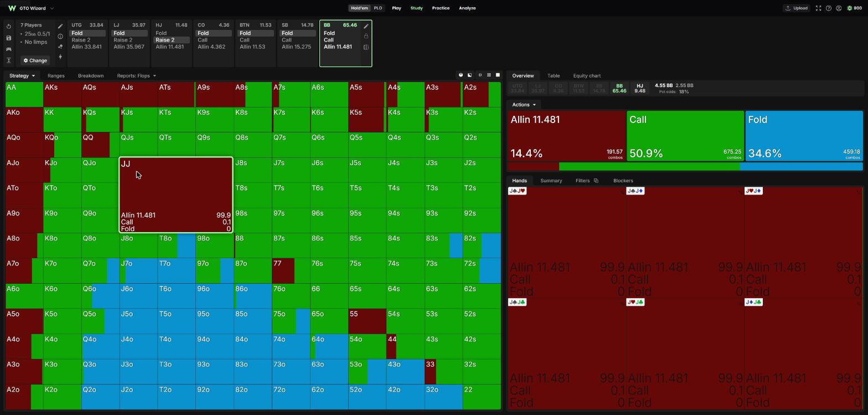Click the Change settings button
The height and width of the screenshot is (415, 868).
coord(35,60)
